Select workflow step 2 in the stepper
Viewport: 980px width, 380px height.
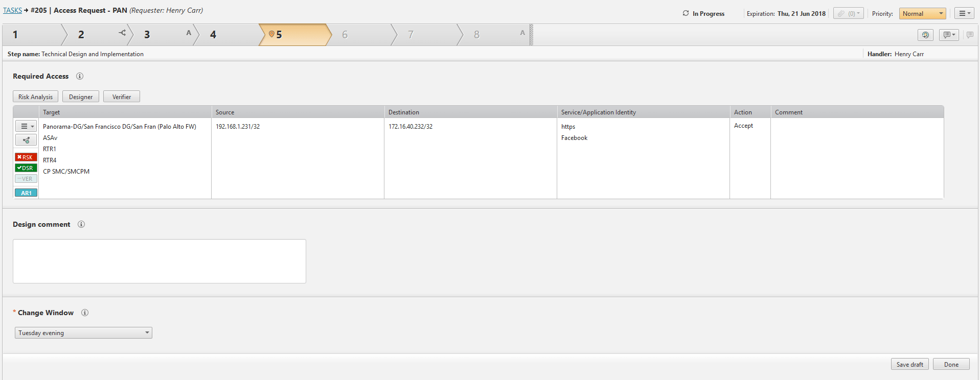tap(92, 35)
